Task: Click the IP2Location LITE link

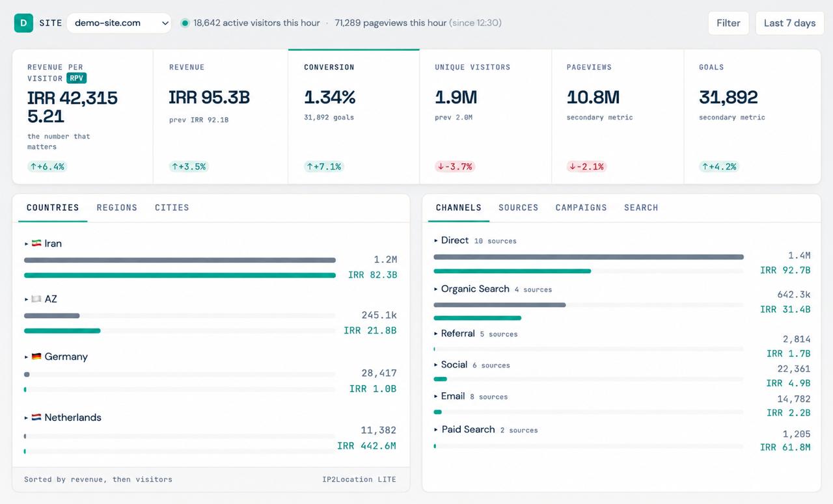Action: (359, 479)
